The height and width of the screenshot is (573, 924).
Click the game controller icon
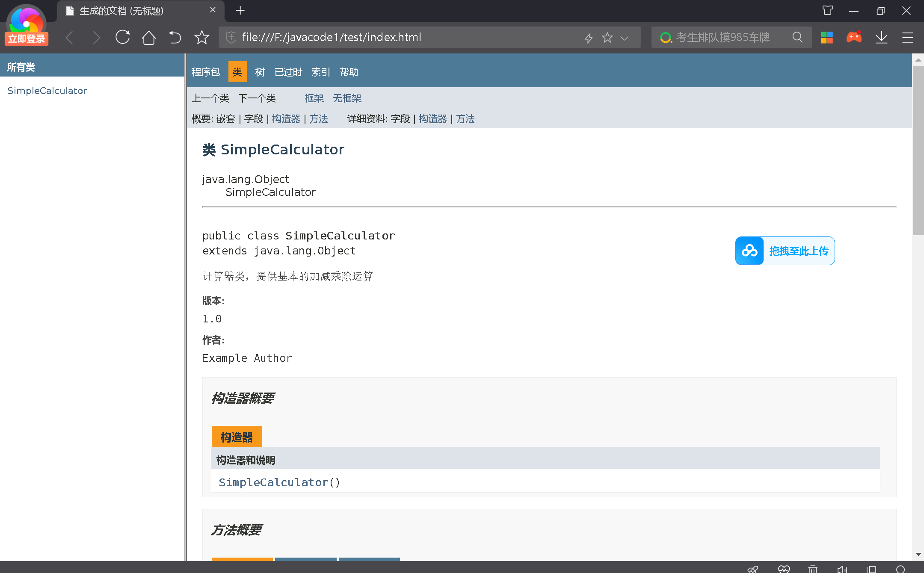tap(854, 37)
